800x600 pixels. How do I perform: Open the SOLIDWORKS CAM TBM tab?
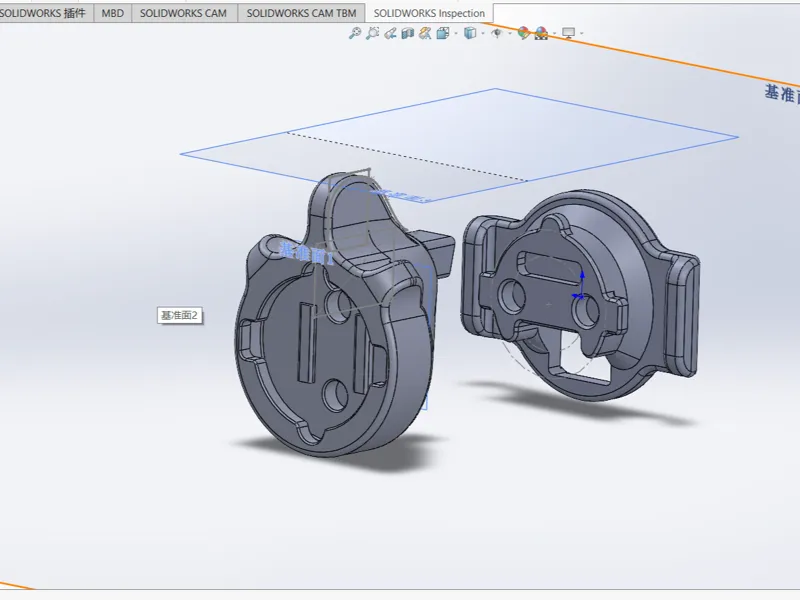(x=302, y=13)
